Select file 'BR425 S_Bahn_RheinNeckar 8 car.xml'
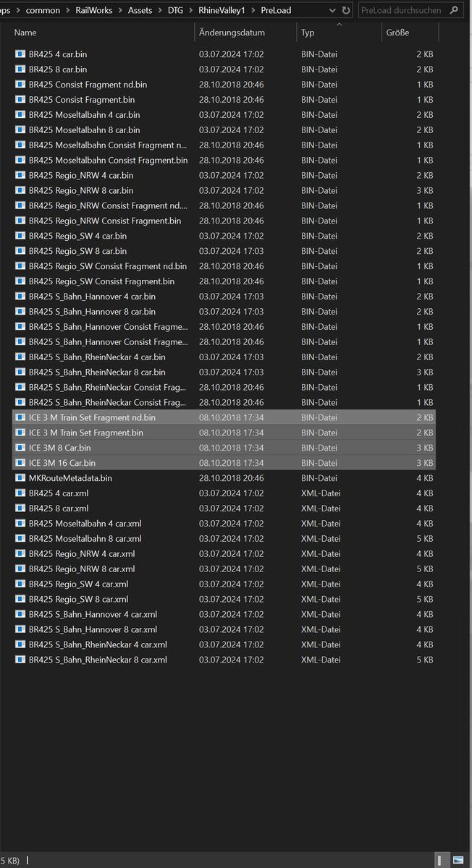Image resolution: width=472 pixels, height=868 pixels. pyautogui.click(x=98, y=660)
